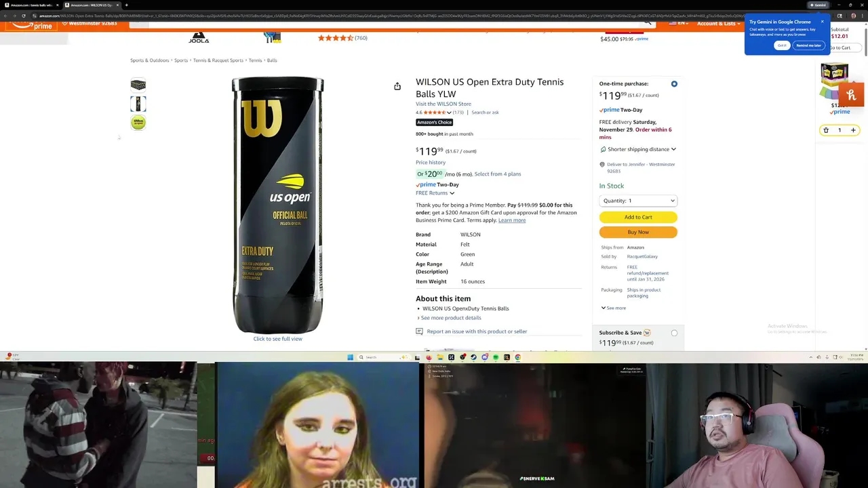Click the JOOLA sponsored product logo
Screen dimensions: 868x488
coord(199,37)
